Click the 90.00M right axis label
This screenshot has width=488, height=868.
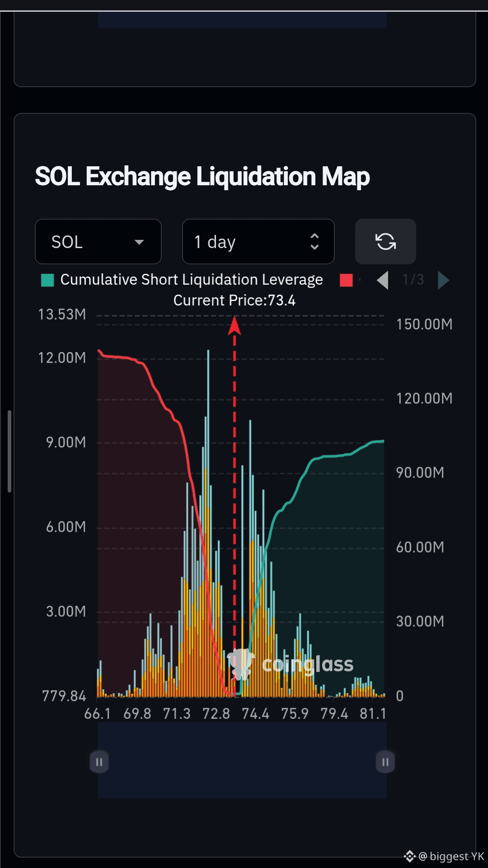[x=420, y=473]
